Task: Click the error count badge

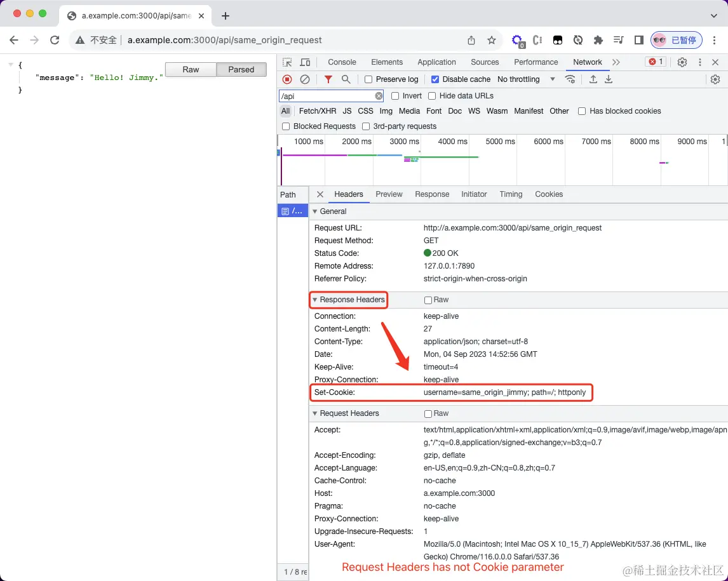Action: click(x=656, y=62)
